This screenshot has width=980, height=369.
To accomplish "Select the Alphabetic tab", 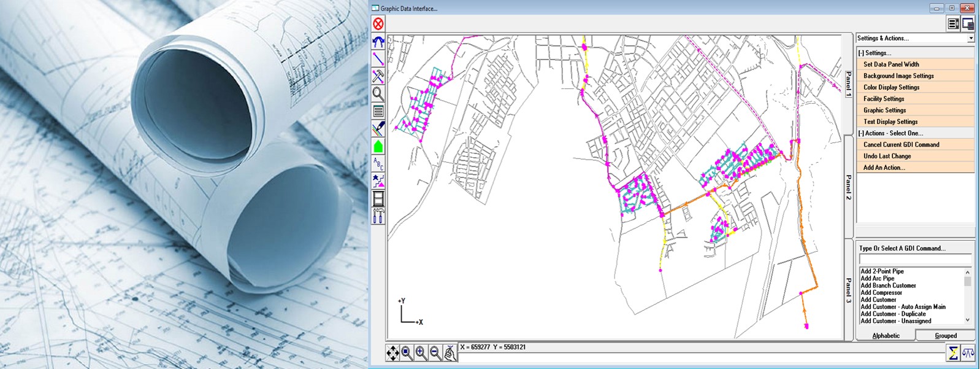I will [886, 335].
